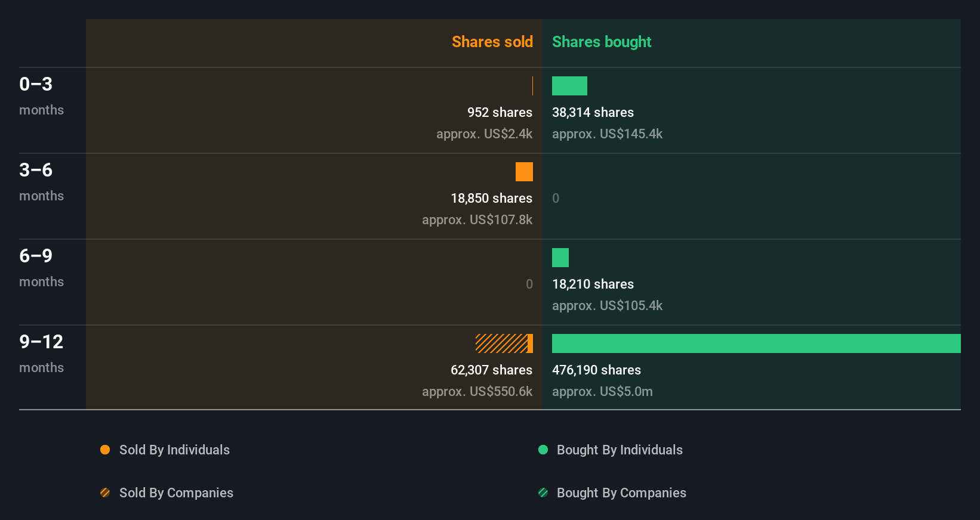Click the Shares bought column header

click(x=602, y=42)
